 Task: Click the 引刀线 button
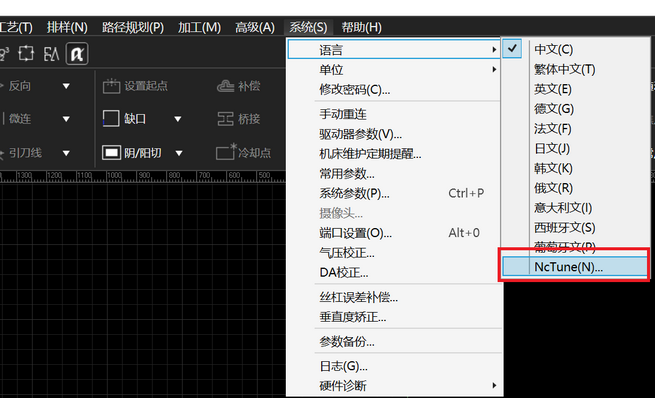pos(21,153)
